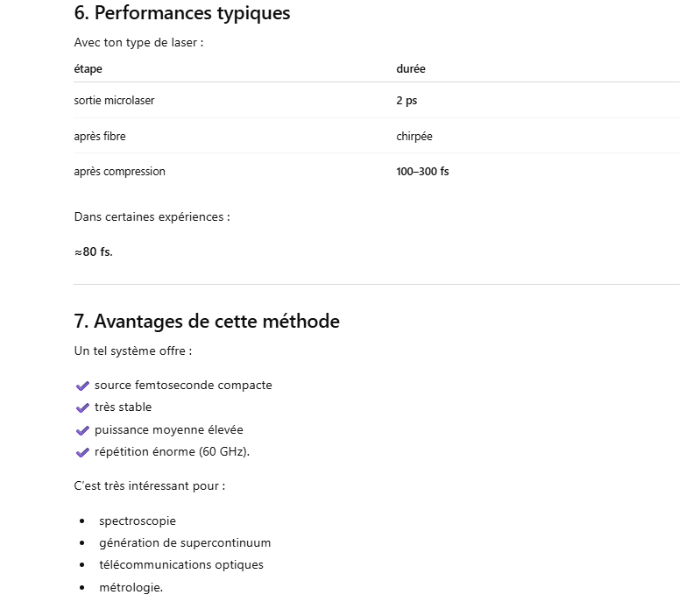Click the '100–300 fs' duration value
This screenshot has height=609, width=700.
422,172
